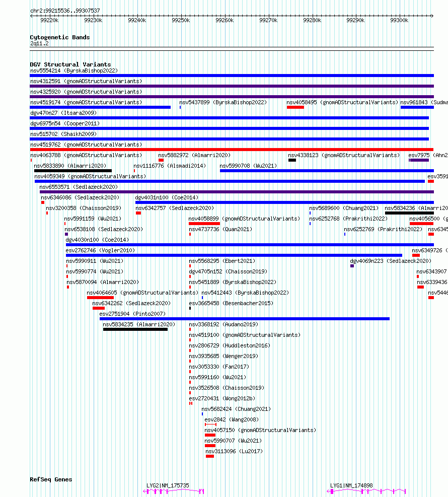Open nsv4312591 (gnomADStructuralVariants) label
This screenshot has width=448, height=497.
click(x=86, y=81)
